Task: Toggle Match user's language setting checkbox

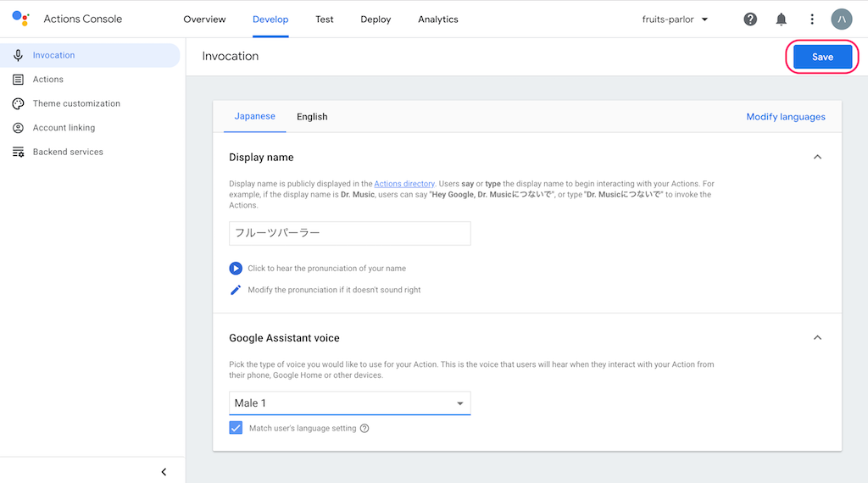Action: [236, 428]
